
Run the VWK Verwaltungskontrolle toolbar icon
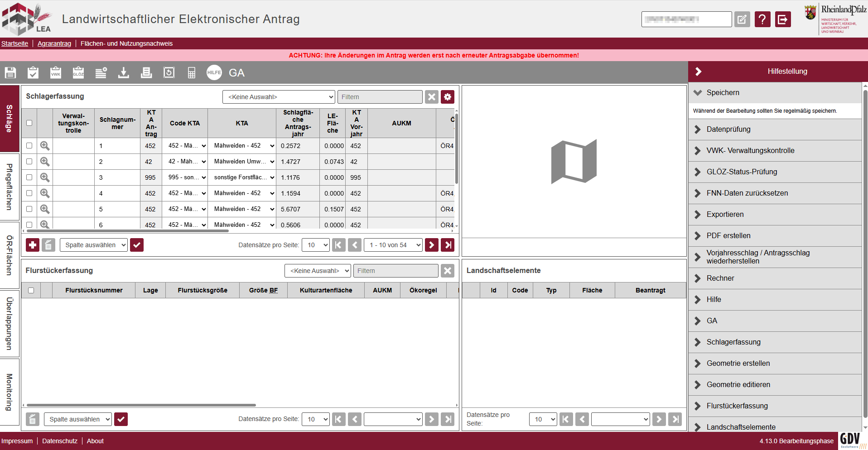(56, 72)
